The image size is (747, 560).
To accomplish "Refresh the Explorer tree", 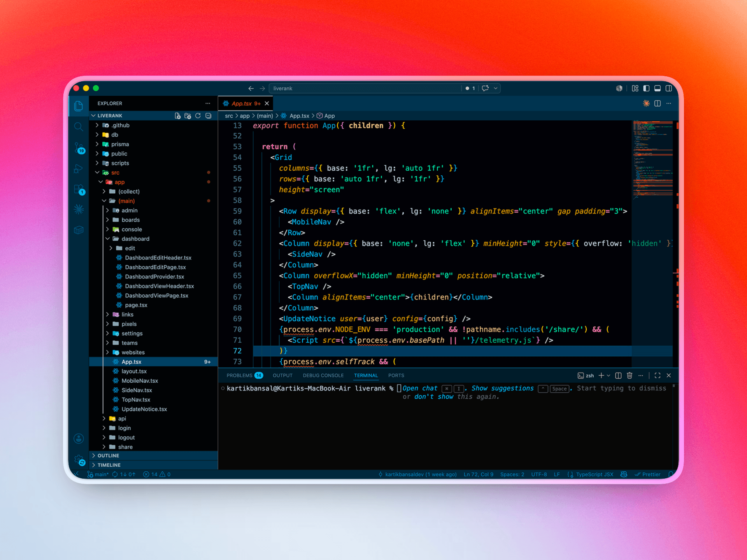I will (x=198, y=116).
